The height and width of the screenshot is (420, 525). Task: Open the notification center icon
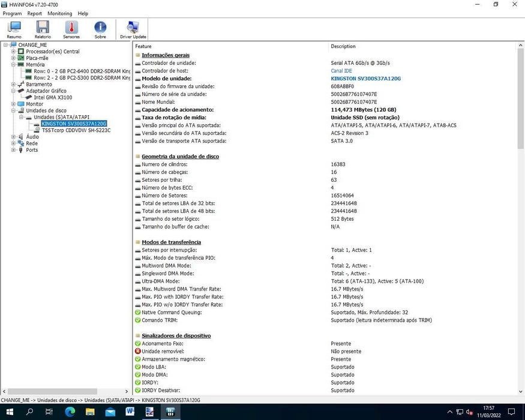tap(511, 412)
